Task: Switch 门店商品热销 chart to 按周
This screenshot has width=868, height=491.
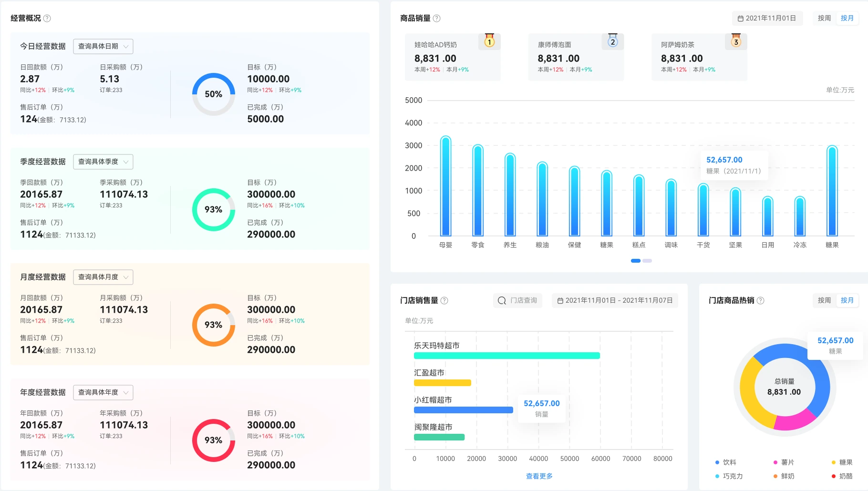Action: (824, 300)
